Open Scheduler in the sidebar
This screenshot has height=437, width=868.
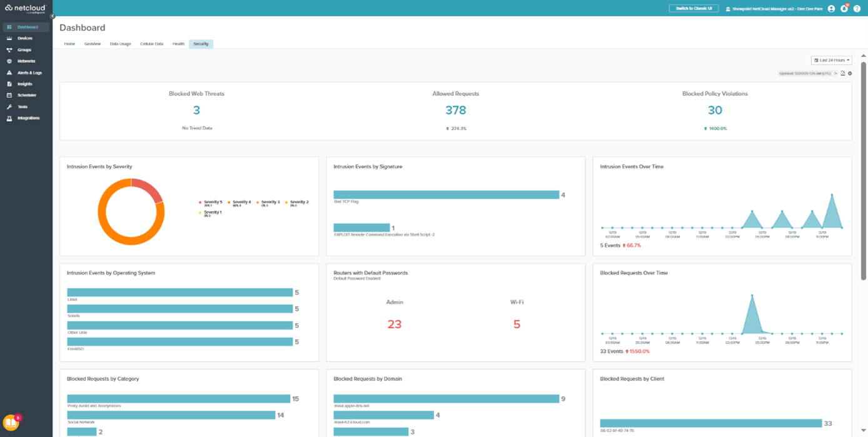26,95
